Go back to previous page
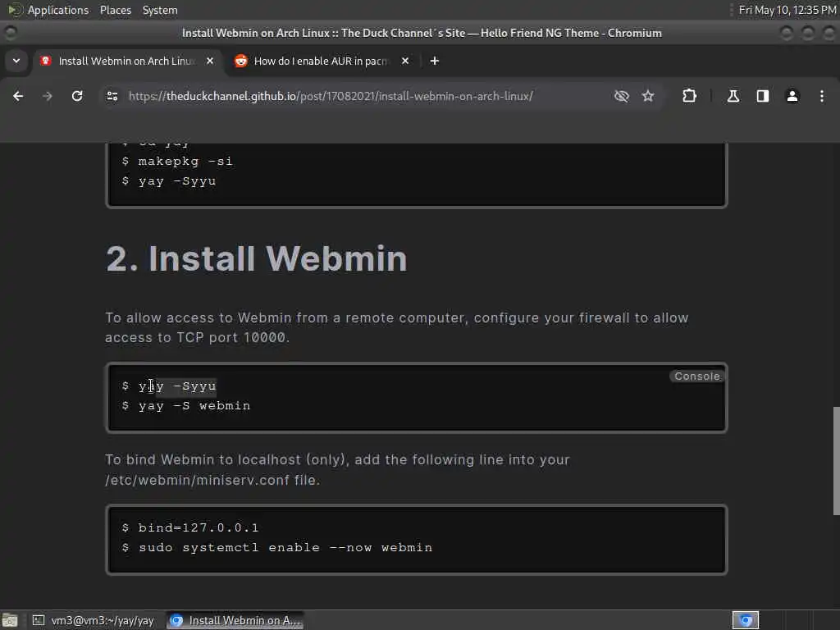Screen dimensions: 840x630 [18, 96]
